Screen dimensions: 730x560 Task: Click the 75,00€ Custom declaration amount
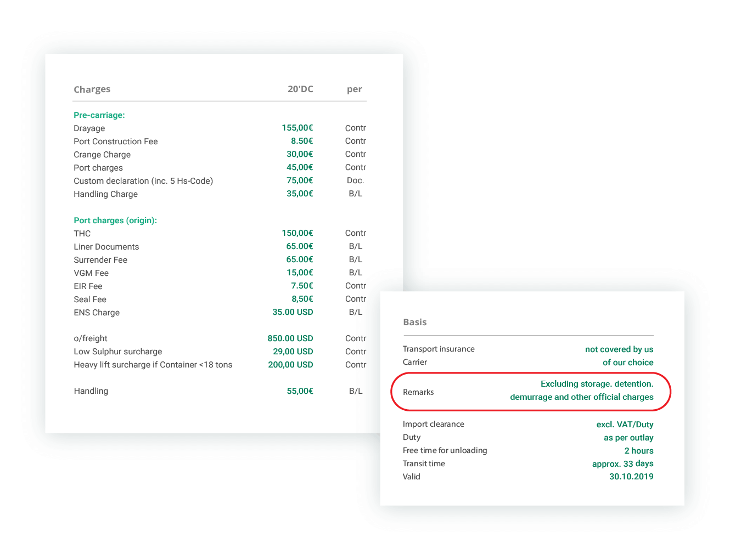(x=300, y=180)
